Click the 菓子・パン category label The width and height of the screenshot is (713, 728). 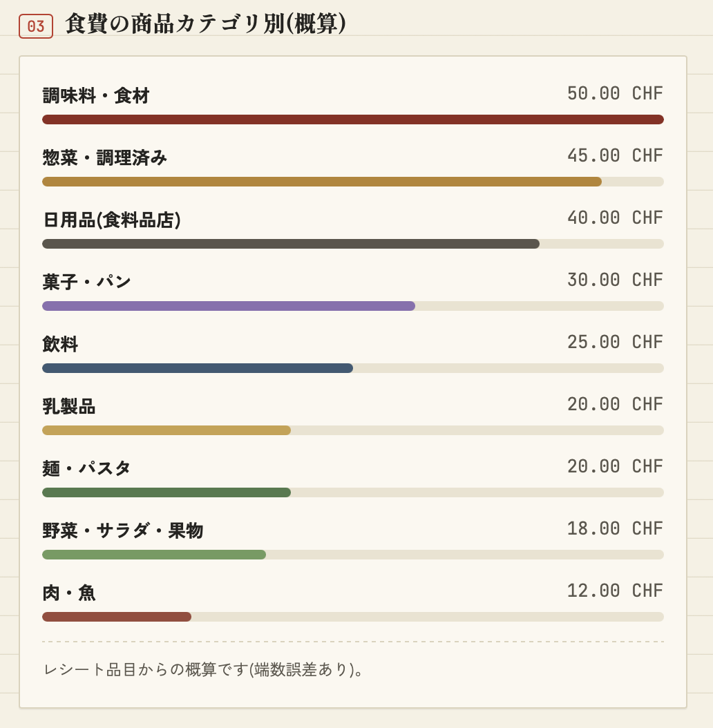point(87,282)
